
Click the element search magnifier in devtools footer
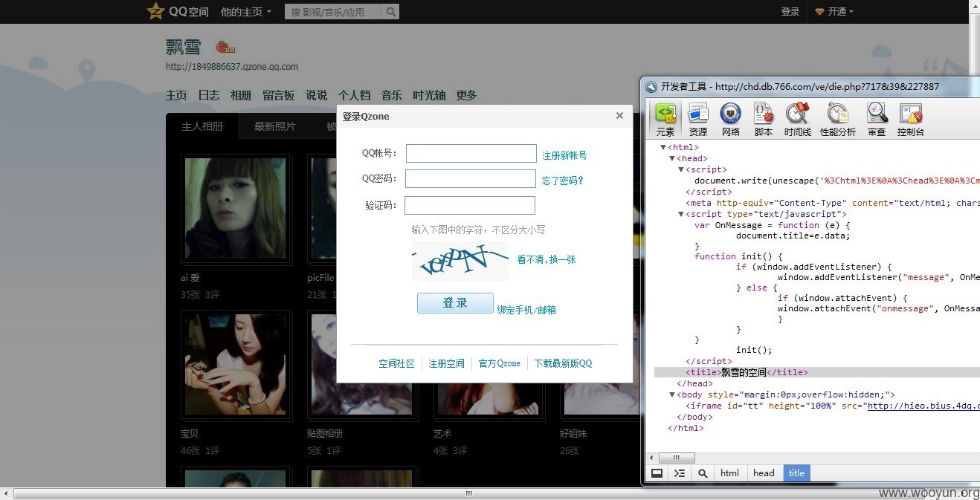pyautogui.click(x=702, y=473)
